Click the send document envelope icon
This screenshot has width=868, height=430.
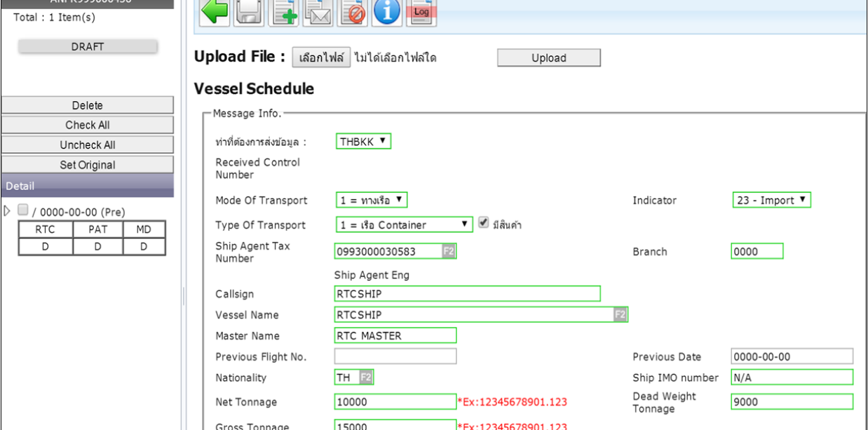[x=318, y=12]
